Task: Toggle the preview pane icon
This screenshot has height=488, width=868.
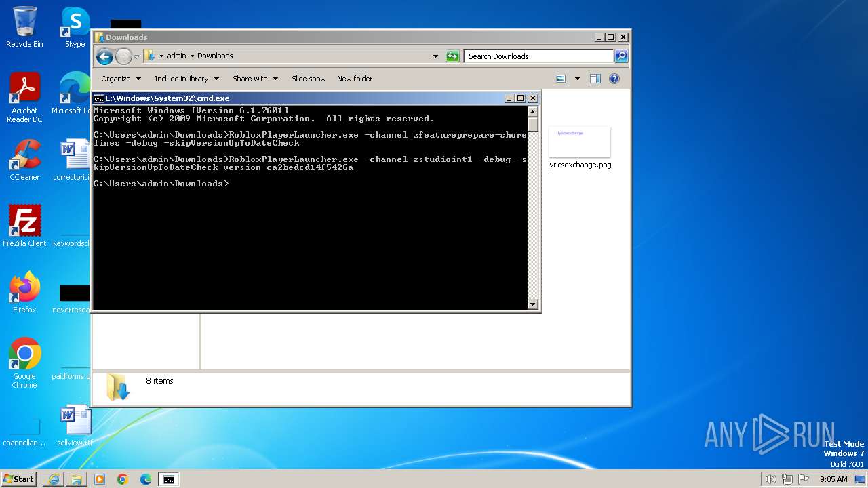Action: click(x=595, y=79)
